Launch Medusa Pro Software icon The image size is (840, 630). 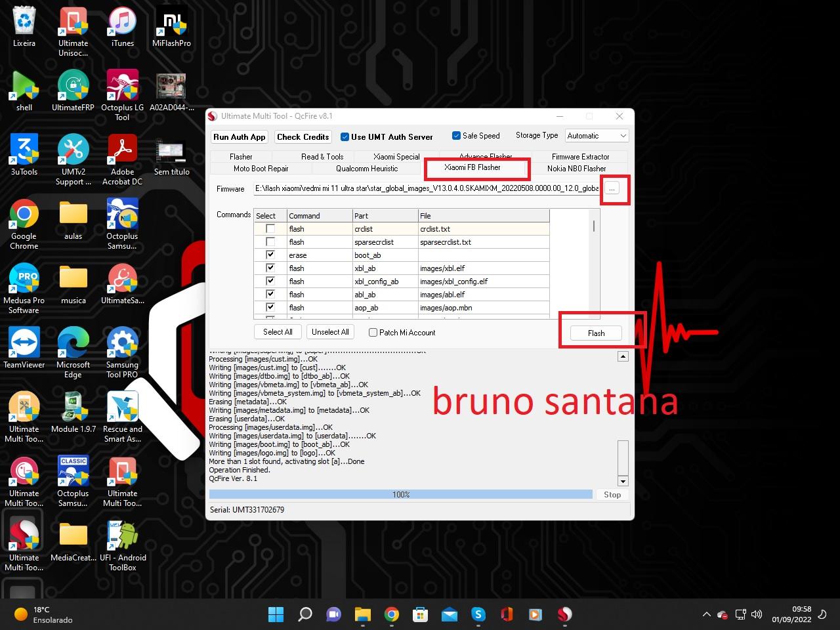click(x=24, y=289)
